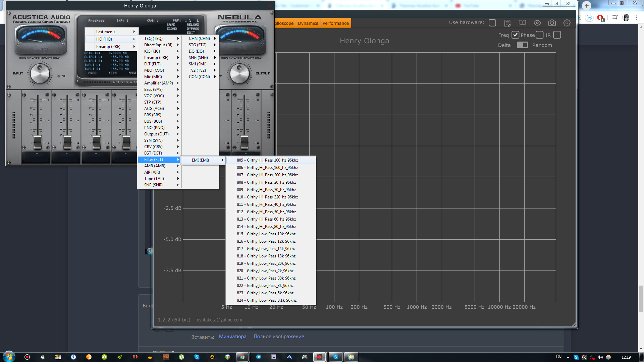The image size is (644, 362).
Task: Click the camera snapshot icon
Action: [x=552, y=23]
